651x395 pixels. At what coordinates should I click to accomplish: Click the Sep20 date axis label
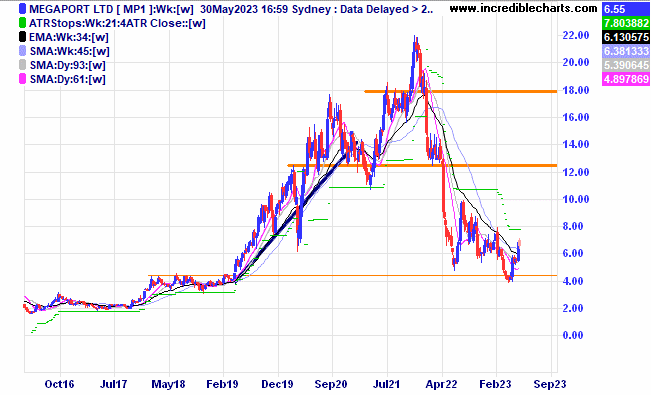(331, 384)
